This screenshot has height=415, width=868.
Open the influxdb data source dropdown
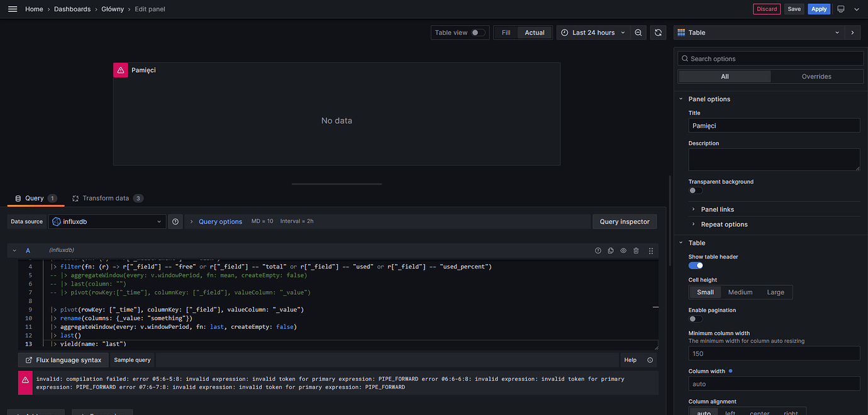coord(107,221)
